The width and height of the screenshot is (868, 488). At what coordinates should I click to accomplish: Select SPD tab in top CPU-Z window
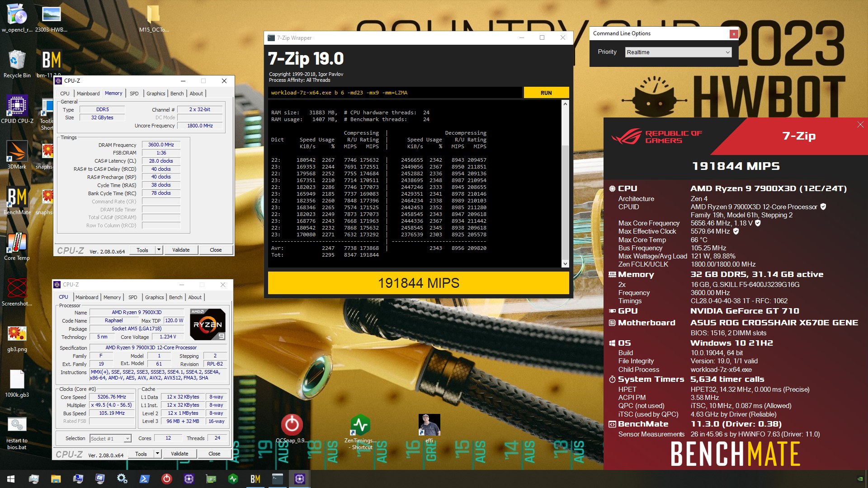(134, 94)
